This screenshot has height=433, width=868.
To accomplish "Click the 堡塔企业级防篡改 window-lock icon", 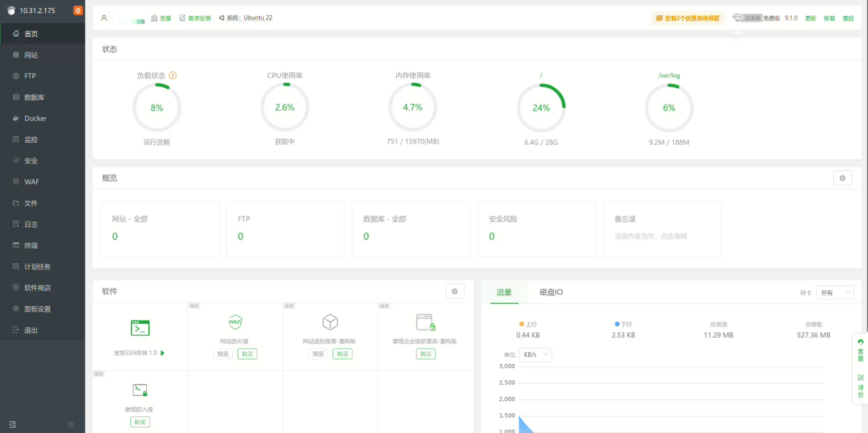I will [x=425, y=322].
